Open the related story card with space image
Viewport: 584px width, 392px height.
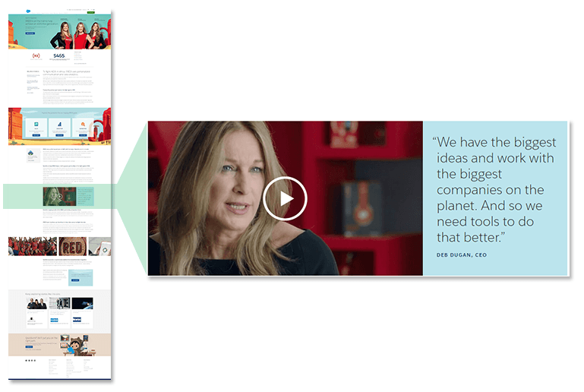tap(82, 312)
